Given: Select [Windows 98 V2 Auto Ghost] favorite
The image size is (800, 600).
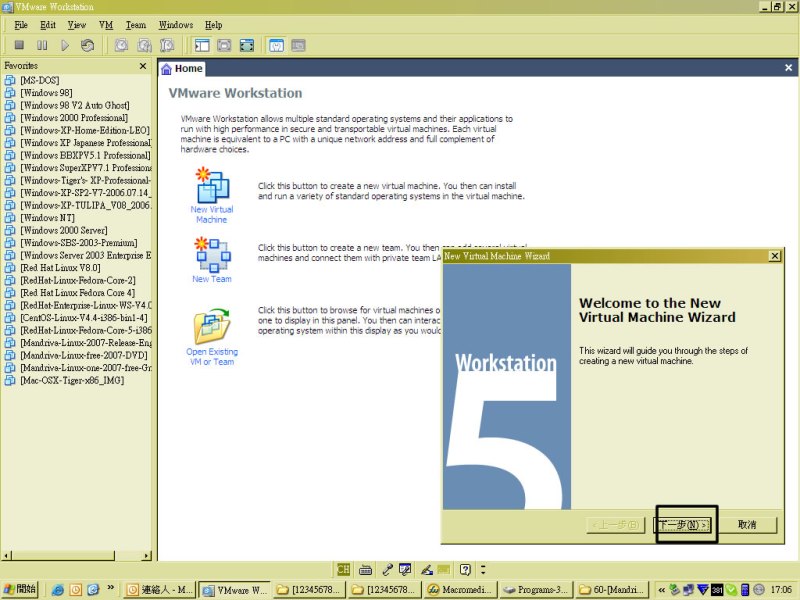Looking at the screenshot, I should [x=74, y=105].
